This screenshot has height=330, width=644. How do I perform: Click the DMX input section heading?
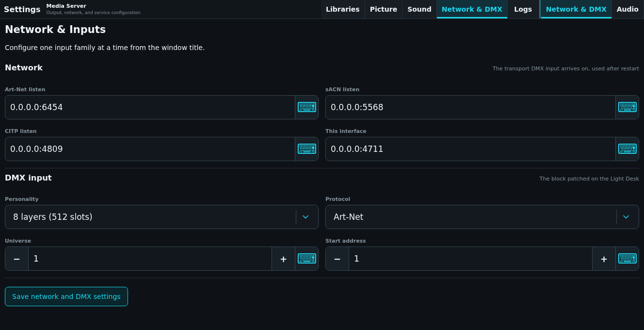pyautogui.click(x=28, y=178)
